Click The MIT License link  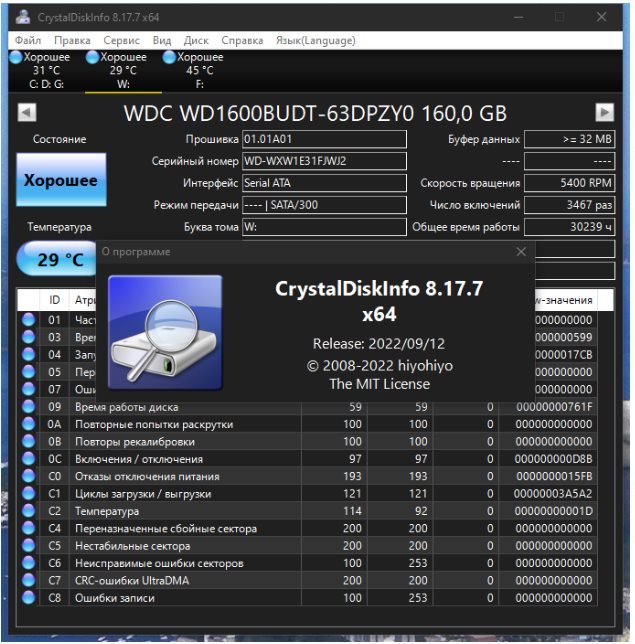[x=380, y=384]
